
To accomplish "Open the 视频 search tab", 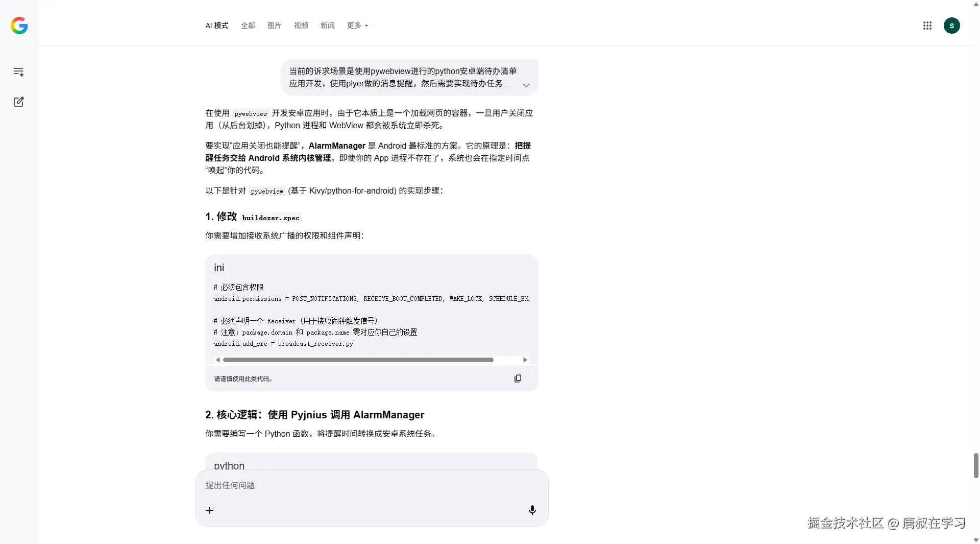I will (x=301, y=26).
